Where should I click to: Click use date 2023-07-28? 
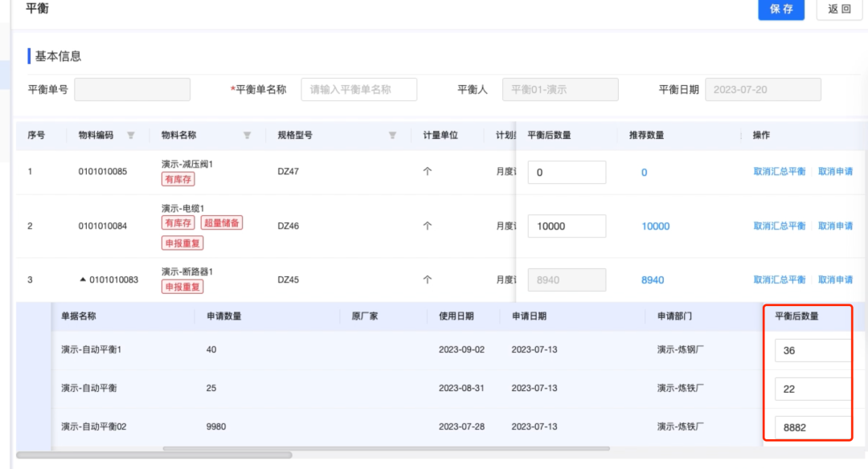(x=461, y=426)
